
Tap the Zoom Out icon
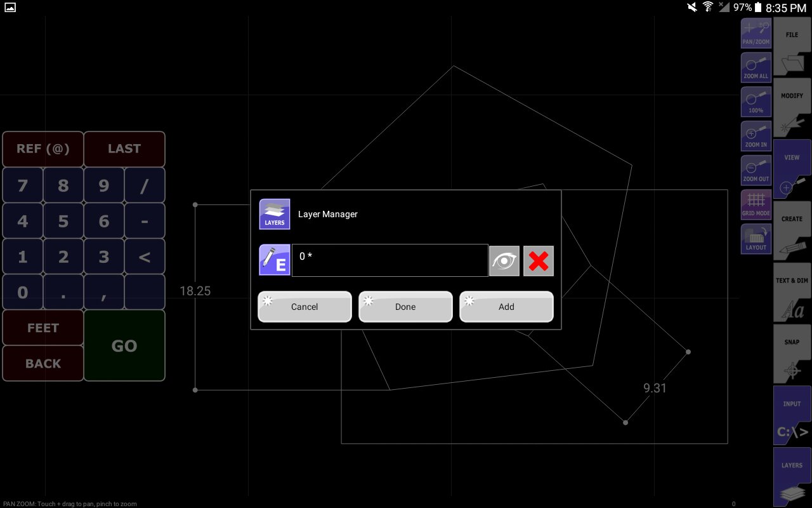click(x=756, y=170)
